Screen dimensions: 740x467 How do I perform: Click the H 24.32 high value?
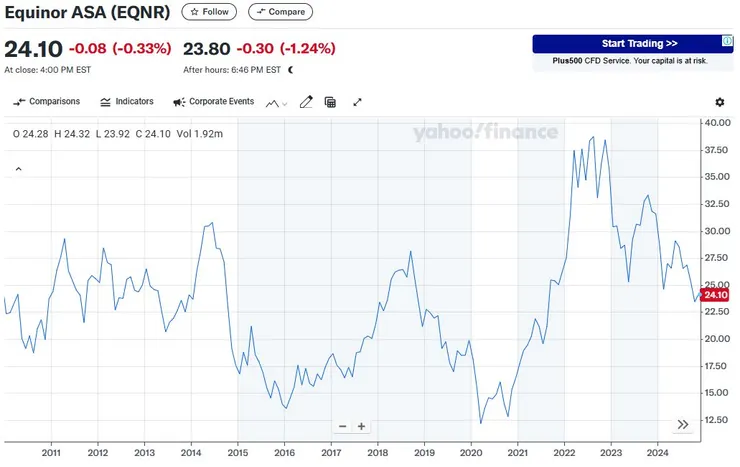(72, 134)
